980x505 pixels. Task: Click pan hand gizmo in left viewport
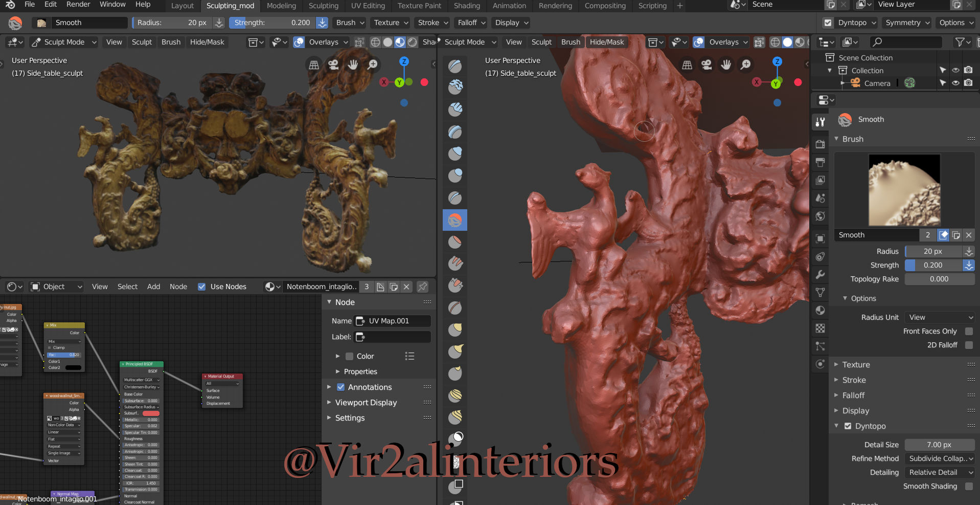353,64
